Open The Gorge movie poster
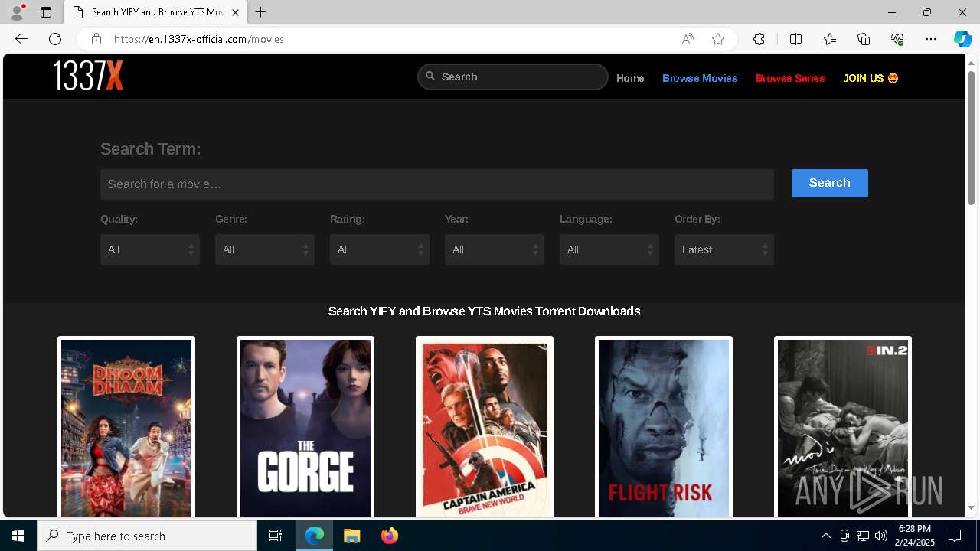Viewport: 980px width, 551px height. (305, 429)
